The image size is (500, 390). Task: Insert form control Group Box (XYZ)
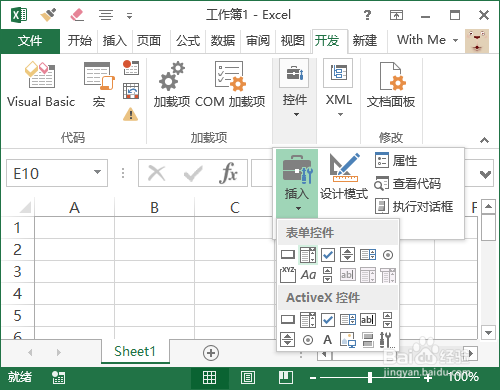point(288,275)
